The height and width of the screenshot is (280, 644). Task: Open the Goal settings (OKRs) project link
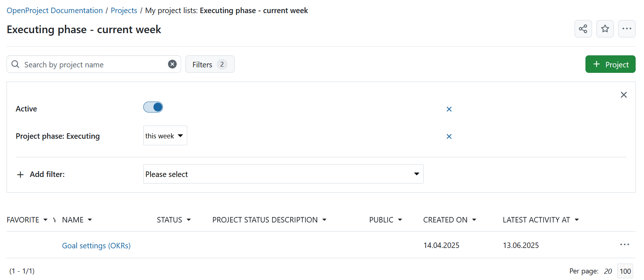pyautogui.click(x=96, y=246)
